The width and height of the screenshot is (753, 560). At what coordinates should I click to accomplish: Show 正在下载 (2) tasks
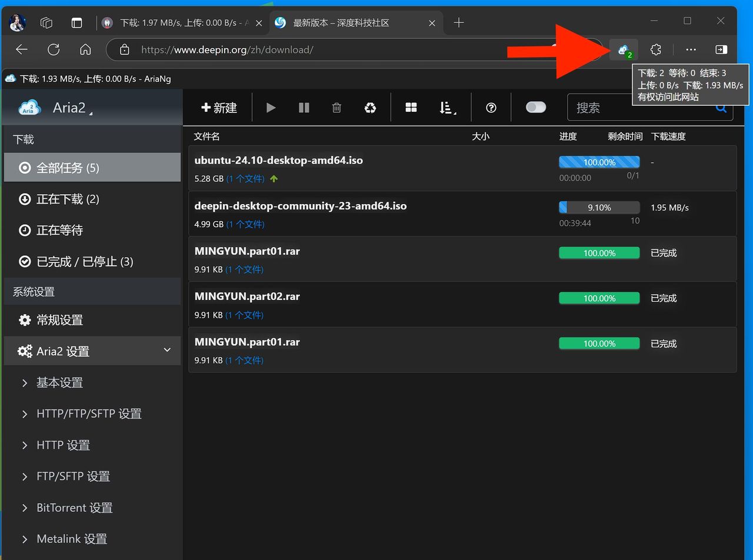tap(92, 199)
